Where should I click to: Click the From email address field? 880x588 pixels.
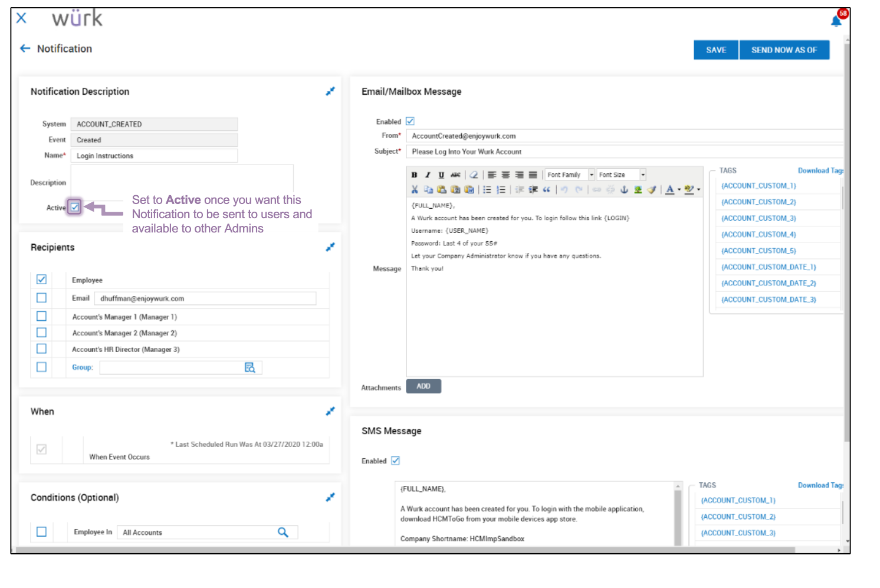point(625,136)
